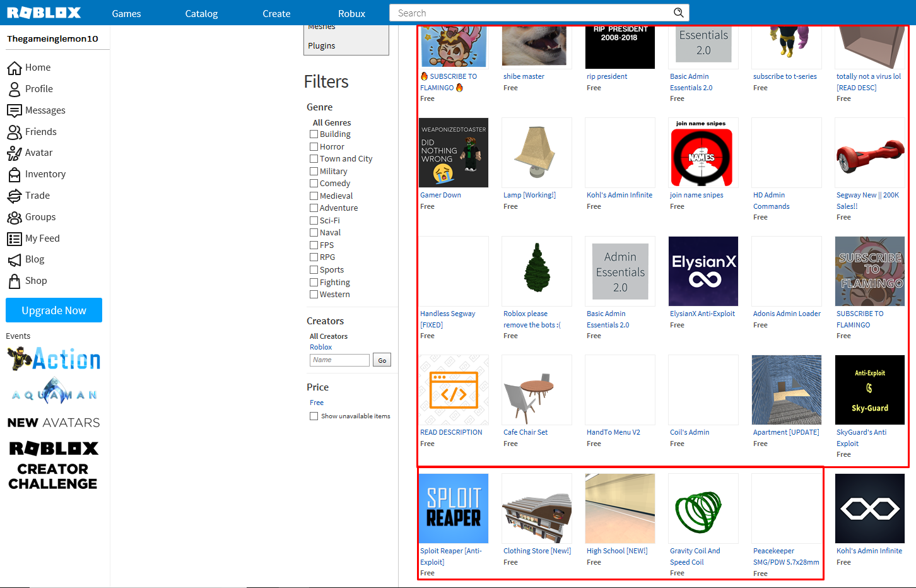Viewport: 916px width, 588px height.
Task: Open the Action event banner
Action: tap(54, 359)
